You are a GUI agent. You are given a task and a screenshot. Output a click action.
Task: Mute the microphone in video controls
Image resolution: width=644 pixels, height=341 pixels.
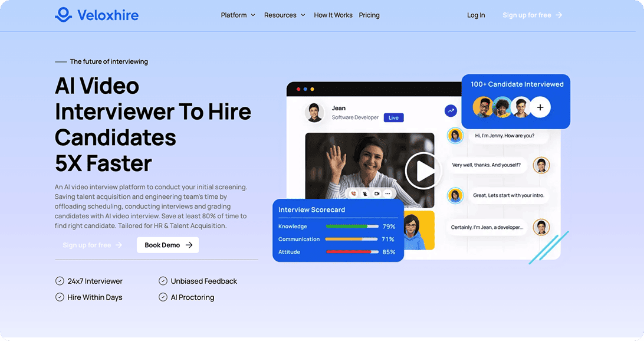coord(365,194)
